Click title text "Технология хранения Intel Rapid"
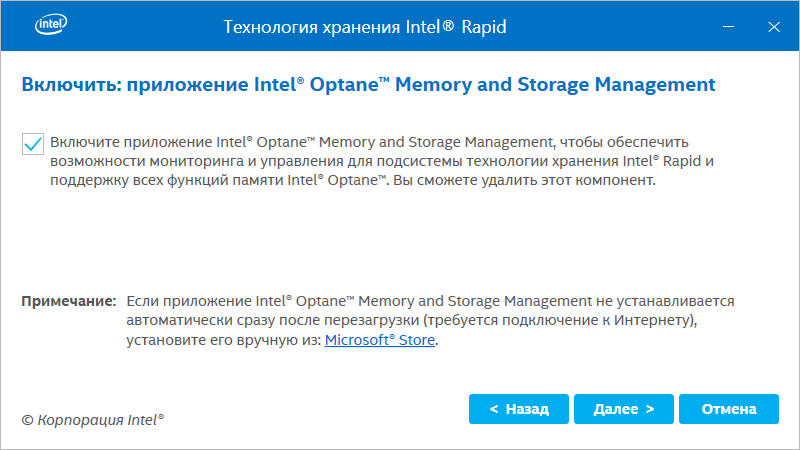800x450 pixels. pos(364,26)
